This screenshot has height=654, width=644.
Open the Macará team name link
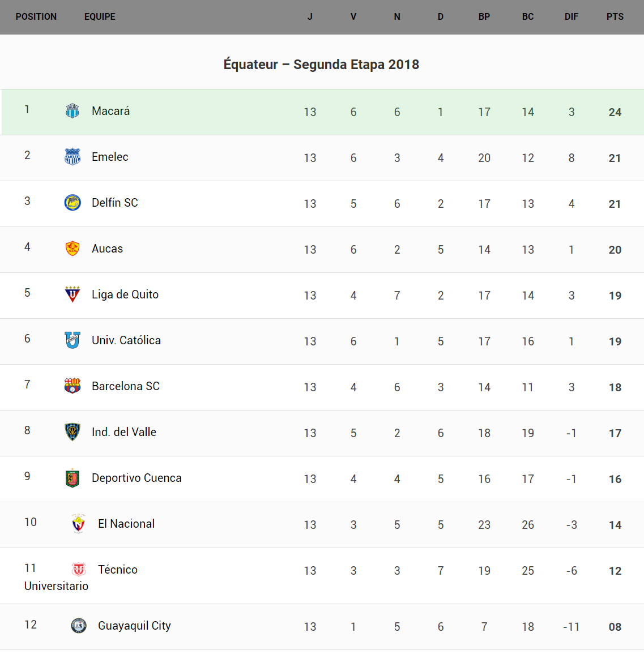coord(111,111)
